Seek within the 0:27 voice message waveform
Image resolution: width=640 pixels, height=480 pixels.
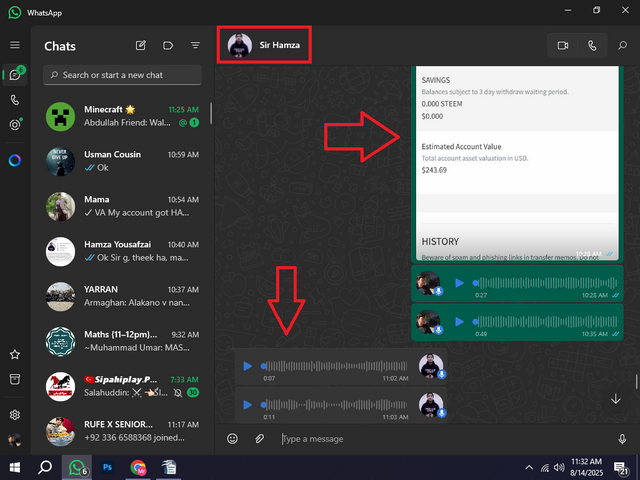click(x=546, y=282)
